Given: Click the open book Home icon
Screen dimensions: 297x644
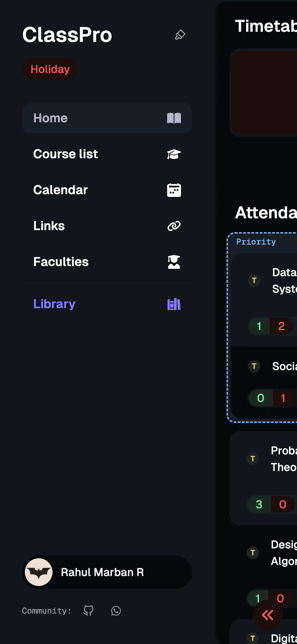Looking at the screenshot, I should pos(174,118).
